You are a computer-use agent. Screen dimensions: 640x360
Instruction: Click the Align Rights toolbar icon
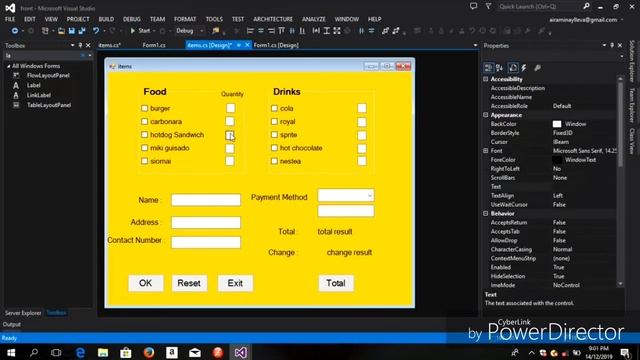[271, 31]
